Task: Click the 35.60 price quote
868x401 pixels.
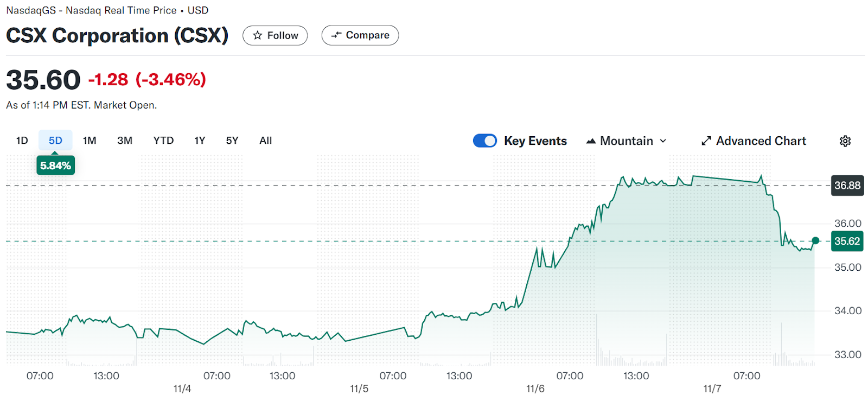Action: tap(43, 80)
